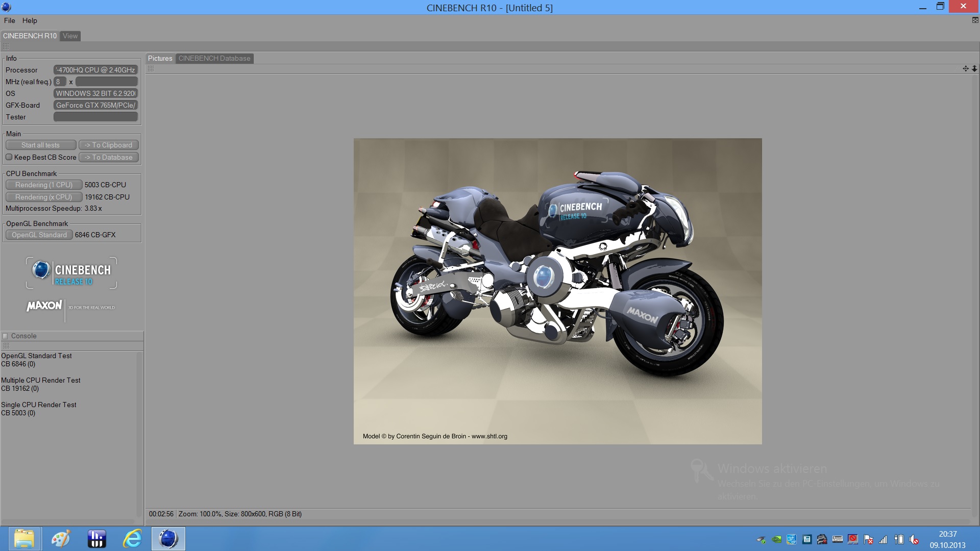Click into the Tester name field
The width and height of the screenshot is (980, 551).
pyautogui.click(x=95, y=117)
